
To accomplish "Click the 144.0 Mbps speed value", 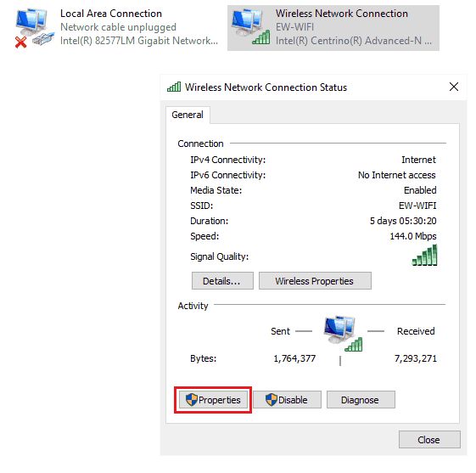I will pyautogui.click(x=413, y=236).
